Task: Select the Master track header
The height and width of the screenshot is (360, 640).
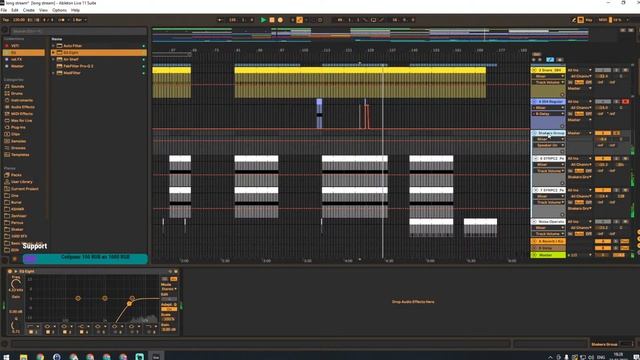Action: pos(549,255)
